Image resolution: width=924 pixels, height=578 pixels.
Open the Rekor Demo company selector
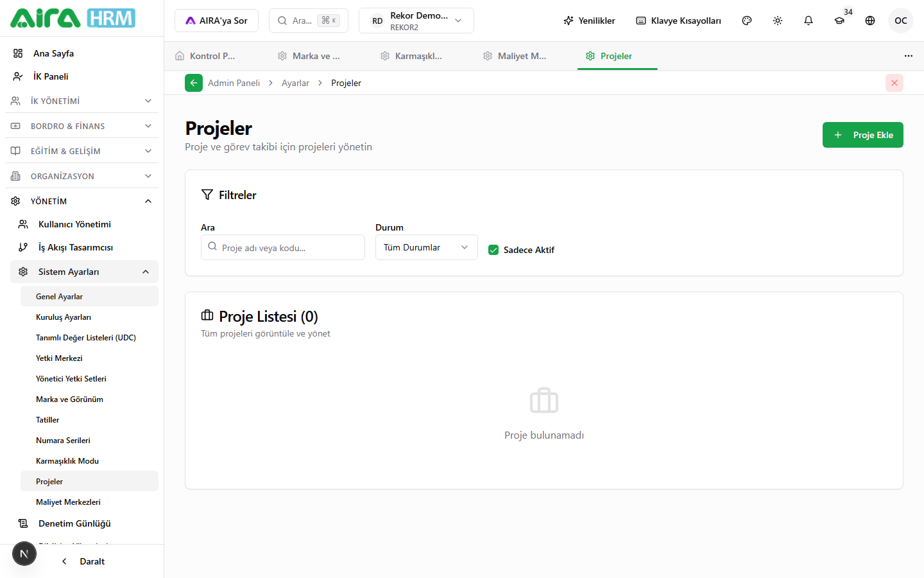click(416, 21)
